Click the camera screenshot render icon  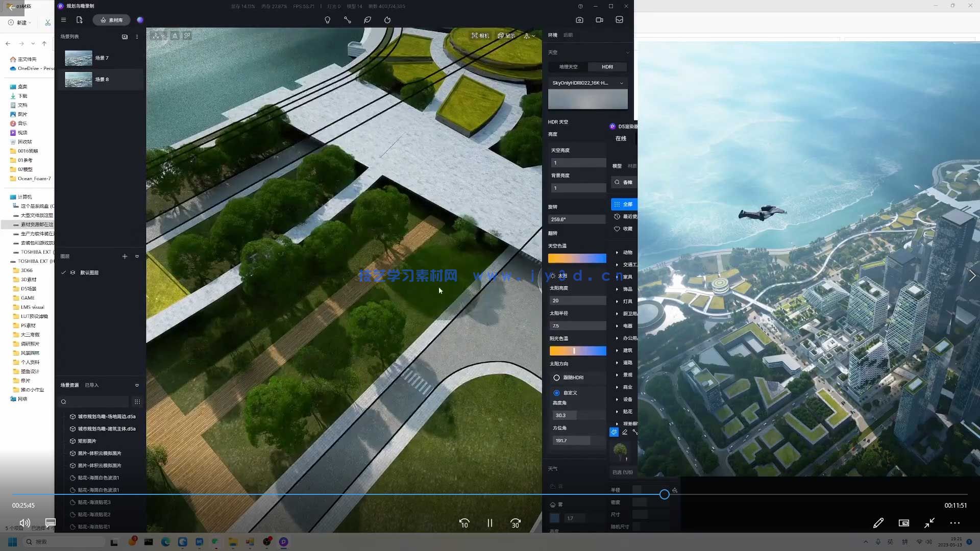coord(579,20)
